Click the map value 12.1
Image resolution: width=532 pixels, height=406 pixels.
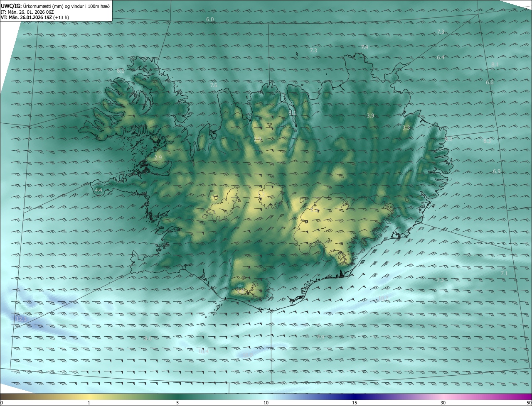tap(21, 319)
